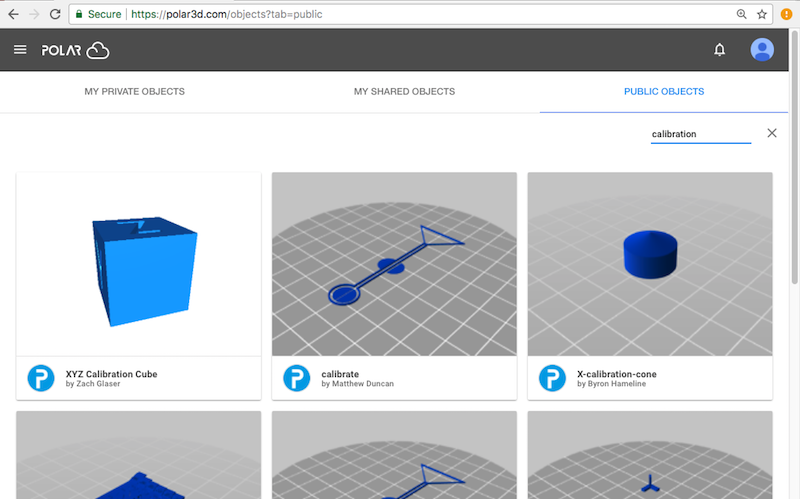Open the calibrate object thumbnail
Image resolution: width=800 pixels, height=499 pixels.
(394, 264)
